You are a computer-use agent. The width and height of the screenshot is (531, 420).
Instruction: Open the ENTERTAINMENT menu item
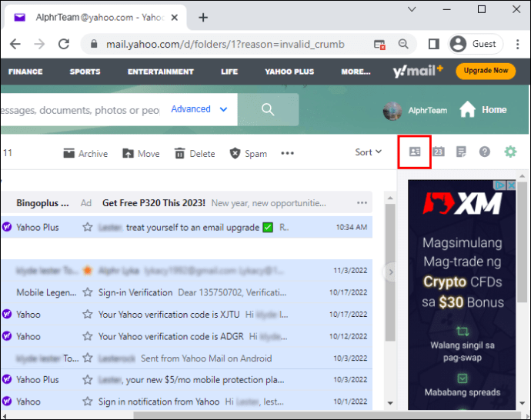point(161,72)
